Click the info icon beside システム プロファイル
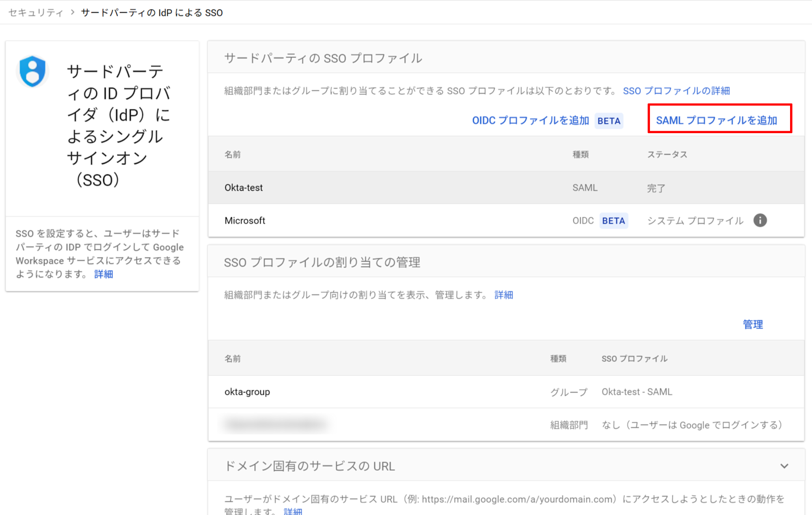812x515 pixels. [x=760, y=220]
